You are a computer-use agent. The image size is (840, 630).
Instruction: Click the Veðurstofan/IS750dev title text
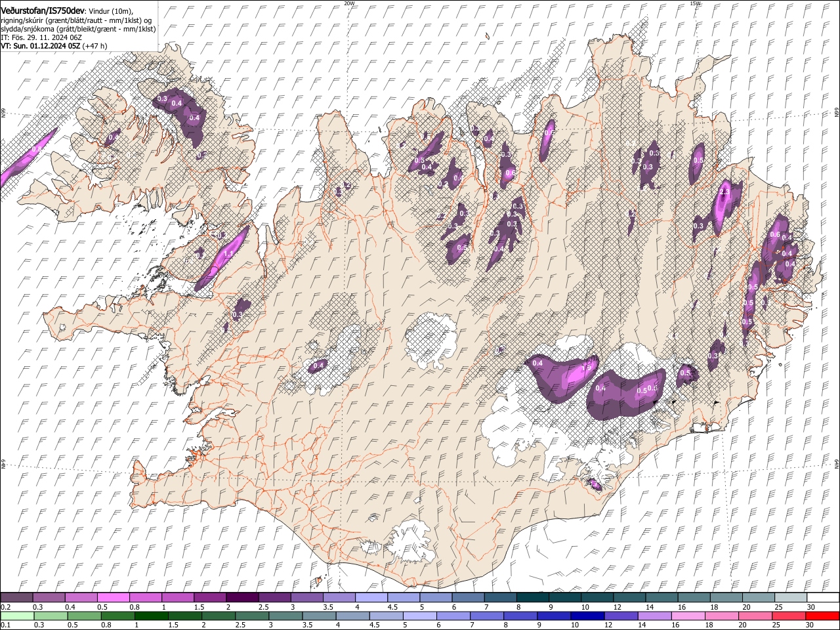pos(43,10)
